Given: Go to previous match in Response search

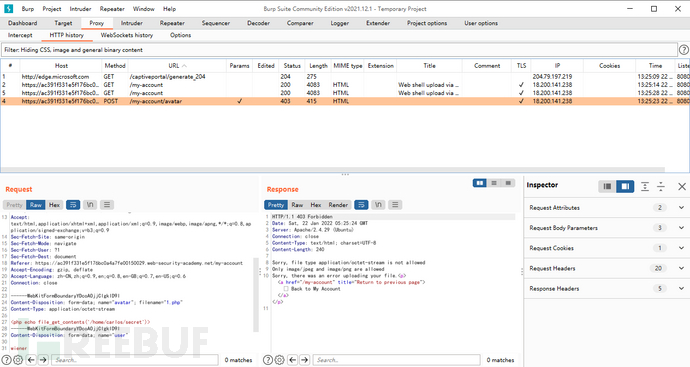Looking at the screenshot, I should pyautogui.click(x=292, y=360).
